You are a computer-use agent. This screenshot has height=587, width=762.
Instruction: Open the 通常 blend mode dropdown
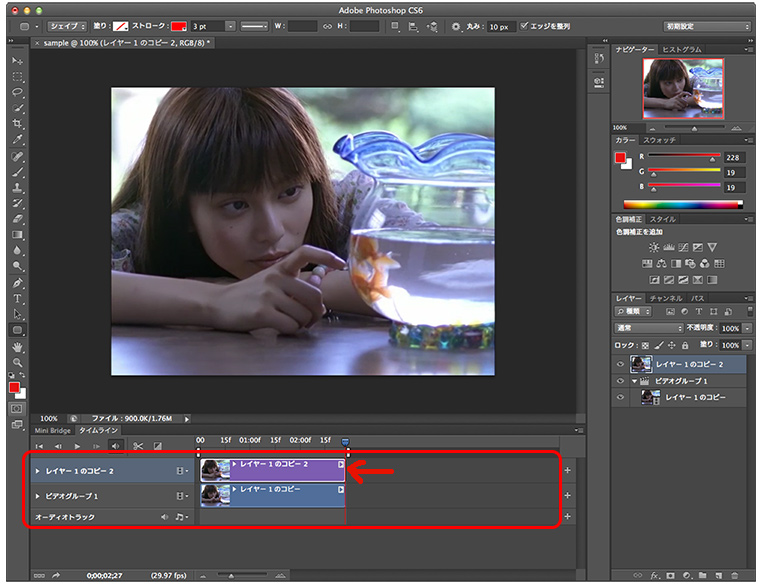(x=648, y=328)
